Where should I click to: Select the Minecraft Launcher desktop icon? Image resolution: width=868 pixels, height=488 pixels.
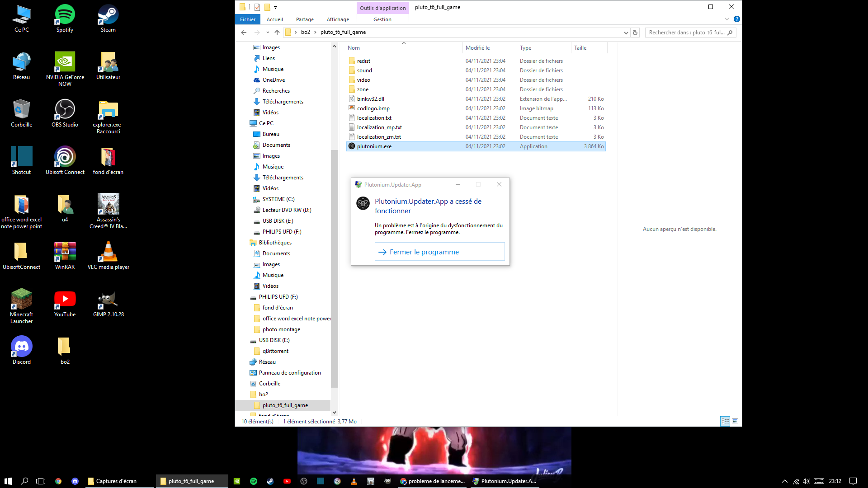tap(21, 306)
